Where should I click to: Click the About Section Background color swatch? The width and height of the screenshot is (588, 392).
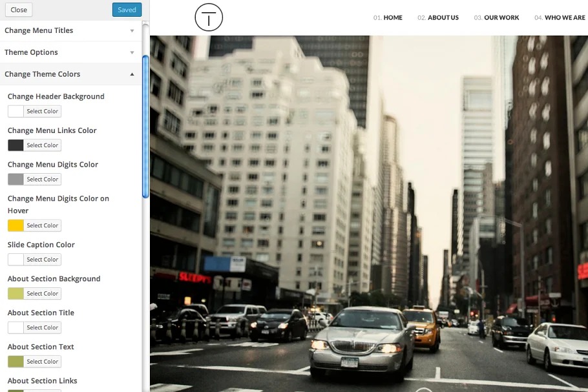click(16, 294)
